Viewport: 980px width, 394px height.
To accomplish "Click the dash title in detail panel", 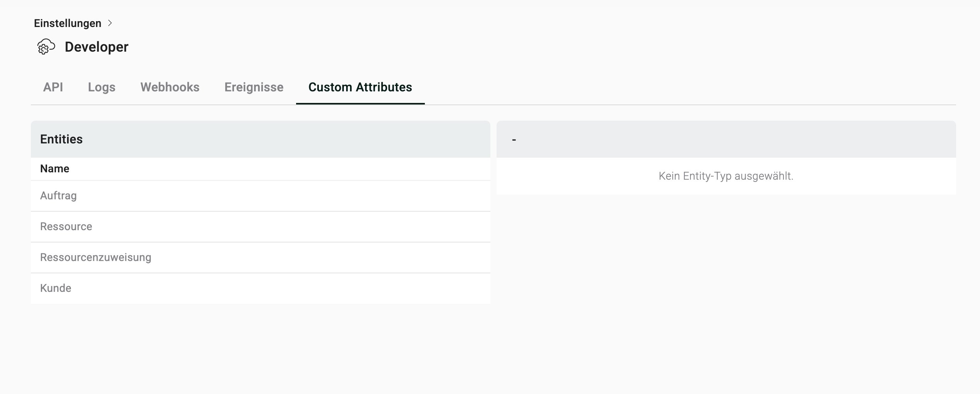I will click(x=514, y=140).
